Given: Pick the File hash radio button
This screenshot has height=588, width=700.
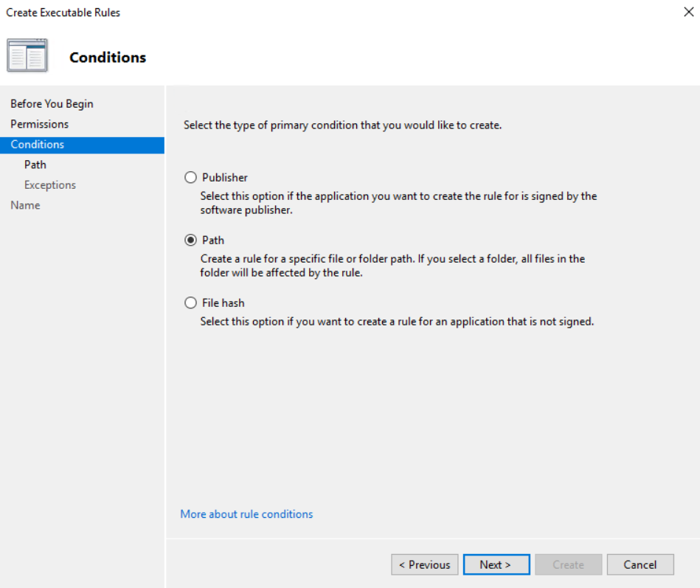Looking at the screenshot, I should 191,303.
